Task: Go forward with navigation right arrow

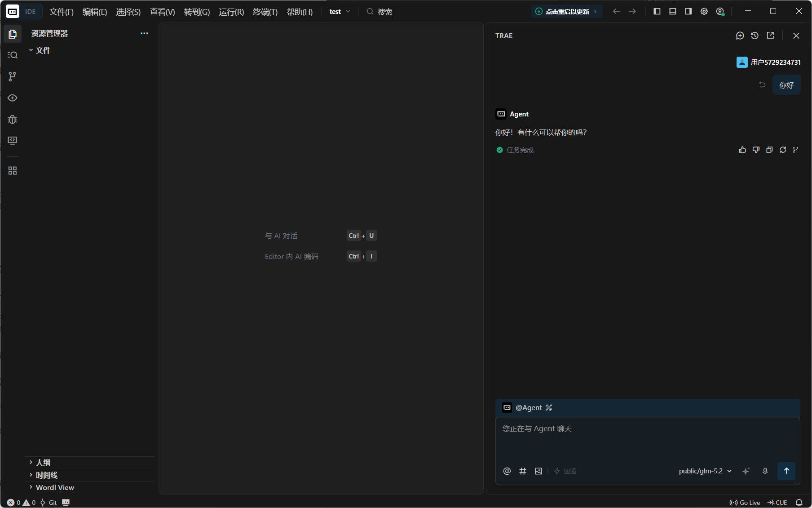Action: click(x=632, y=12)
